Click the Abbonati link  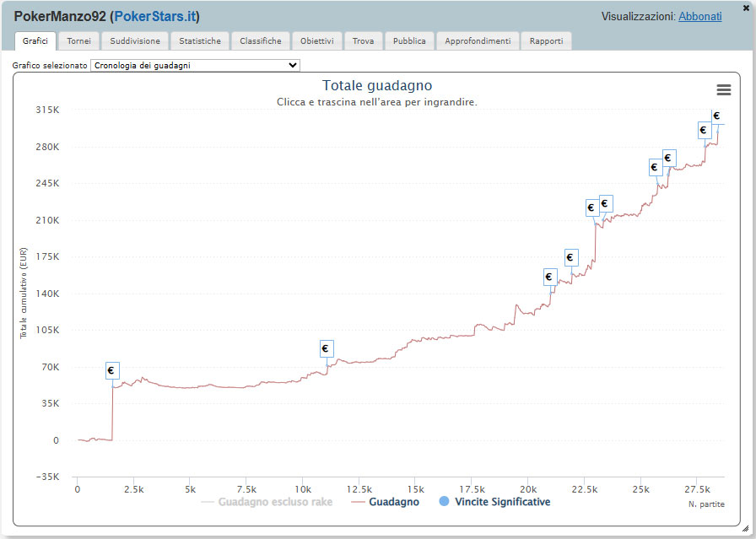click(700, 16)
